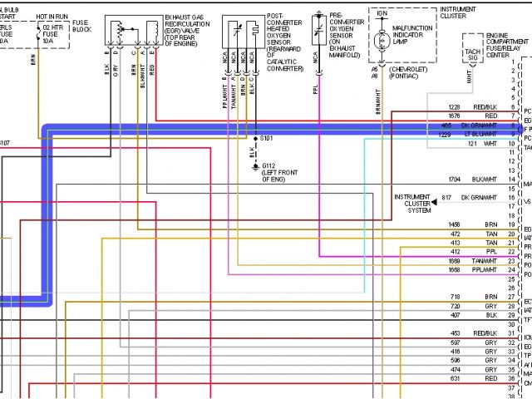532x399 pixels.
Task: Click the 412 PPL wire label
Action: tap(470, 252)
